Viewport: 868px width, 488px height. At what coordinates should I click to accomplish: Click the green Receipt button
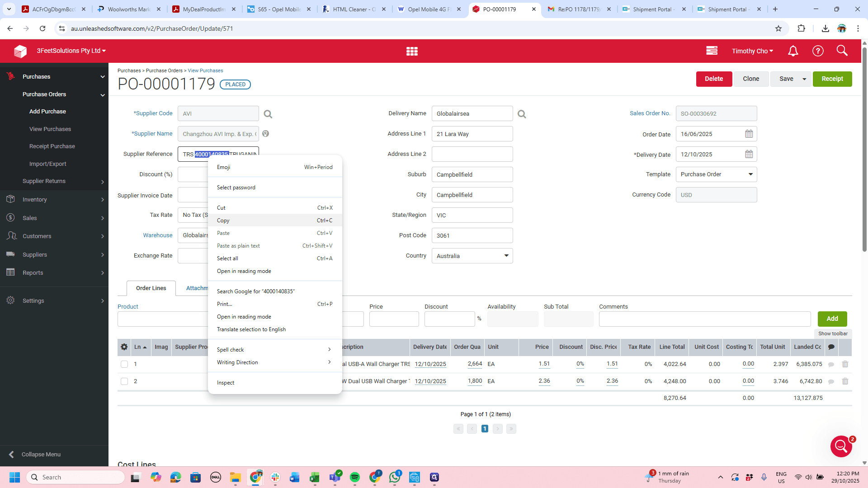[x=832, y=79]
